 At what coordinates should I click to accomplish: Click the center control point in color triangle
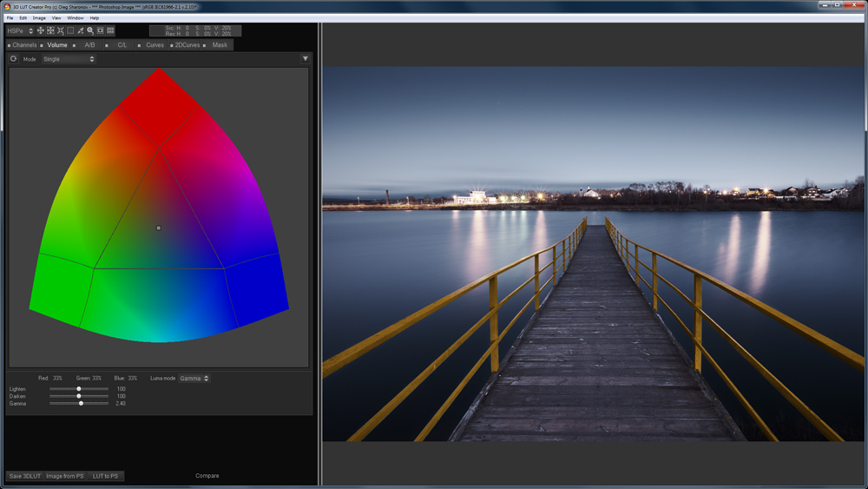tap(158, 228)
